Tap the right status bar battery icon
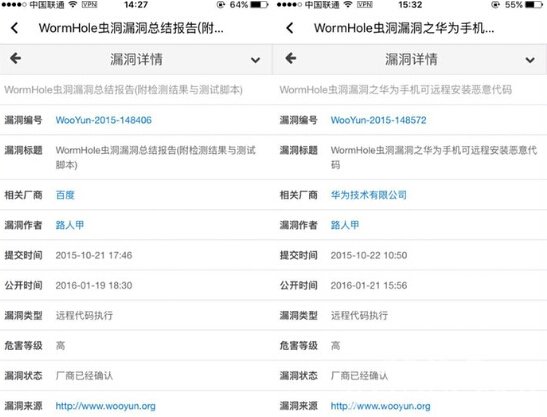Screen dimensions: 547x417 [534, 5]
